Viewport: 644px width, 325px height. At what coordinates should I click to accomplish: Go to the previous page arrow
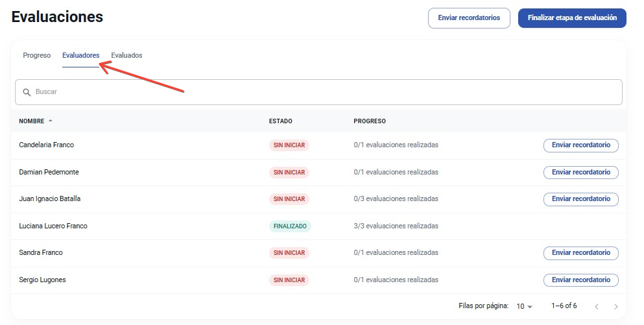[596, 306]
